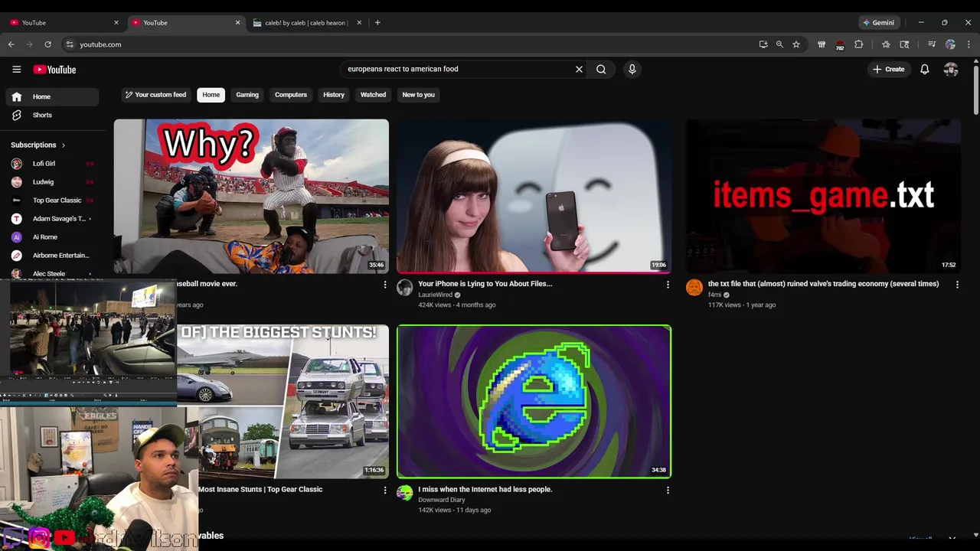Select the New to you chip
Image resolution: width=980 pixels, height=551 pixels.
click(x=418, y=95)
